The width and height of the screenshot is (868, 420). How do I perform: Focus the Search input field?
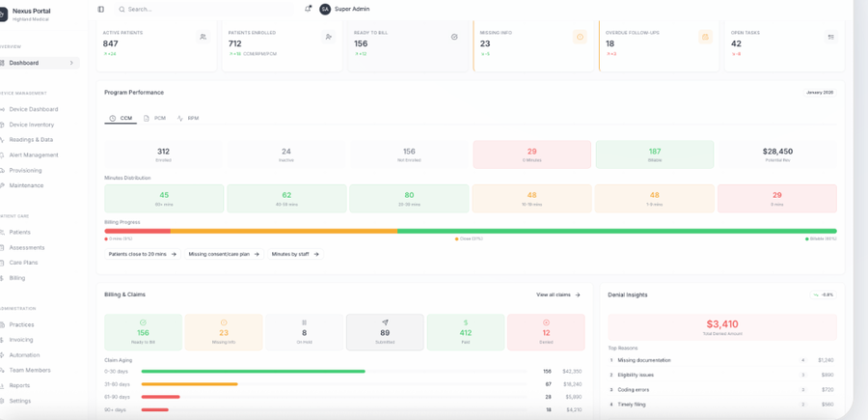(204, 9)
